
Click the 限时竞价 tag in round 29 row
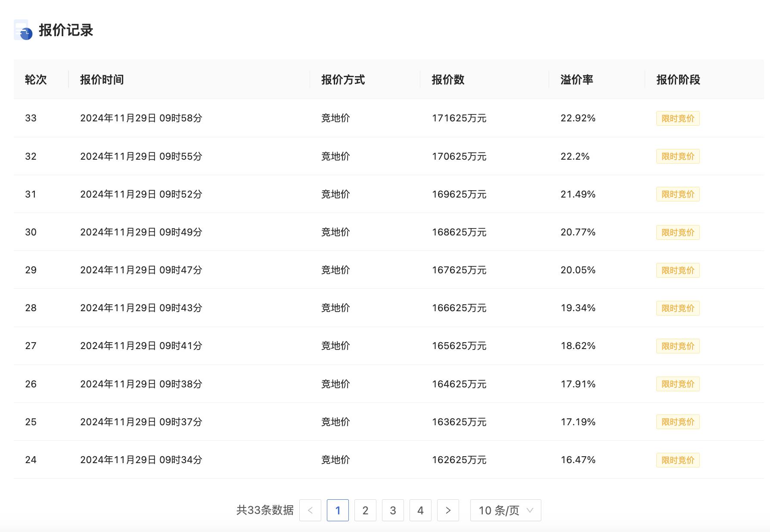[678, 270]
